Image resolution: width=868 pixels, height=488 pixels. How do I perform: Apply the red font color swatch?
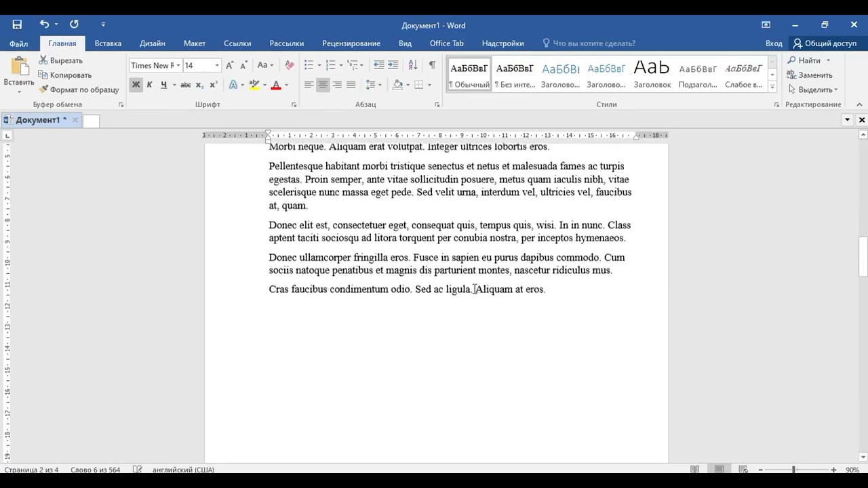coord(276,85)
